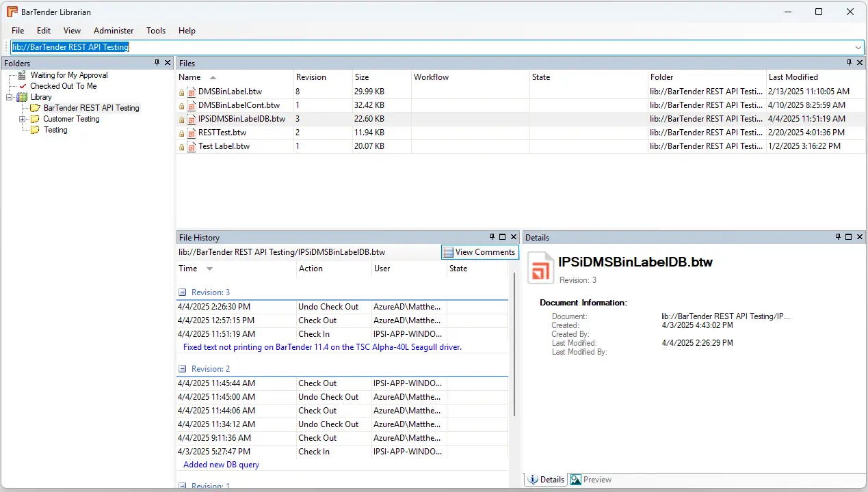Toggle auto-hide pin on Files pane
Viewport: 868px width, 492px height.
[x=849, y=63]
